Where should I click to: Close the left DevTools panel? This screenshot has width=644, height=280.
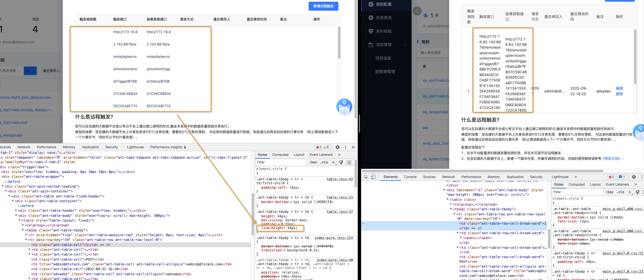(353, 147)
